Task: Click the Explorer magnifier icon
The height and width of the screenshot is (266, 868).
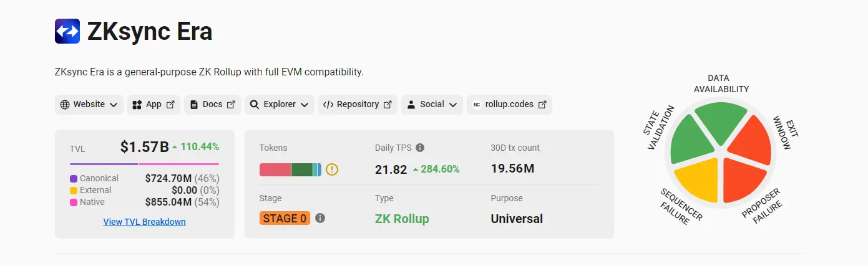Action: click(x=255, y=105)
